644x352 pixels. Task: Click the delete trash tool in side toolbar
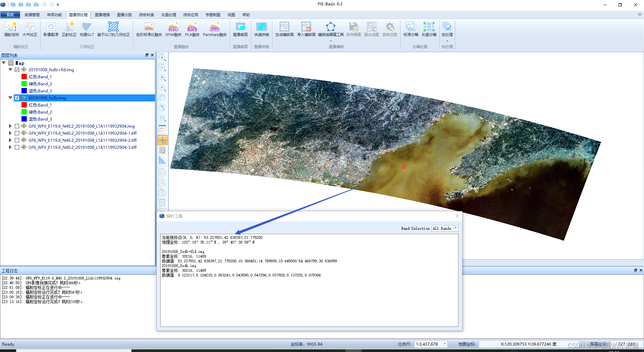(162, 203)
